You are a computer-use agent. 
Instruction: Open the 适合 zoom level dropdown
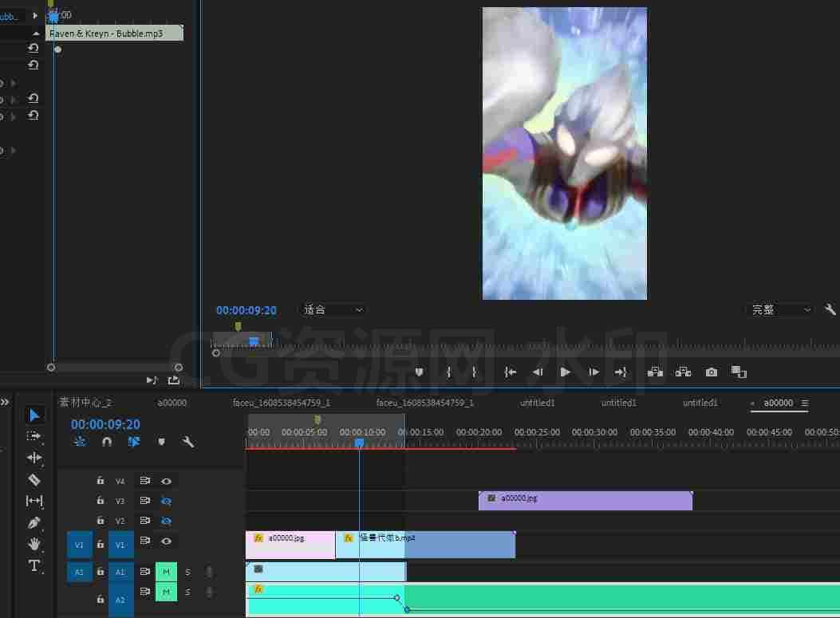(333, 309)
